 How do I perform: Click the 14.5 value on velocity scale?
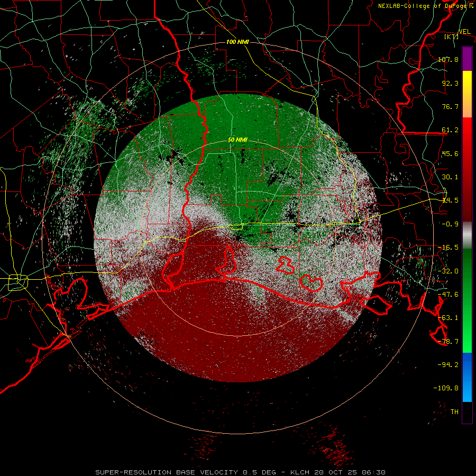click(x=450, y=200)
